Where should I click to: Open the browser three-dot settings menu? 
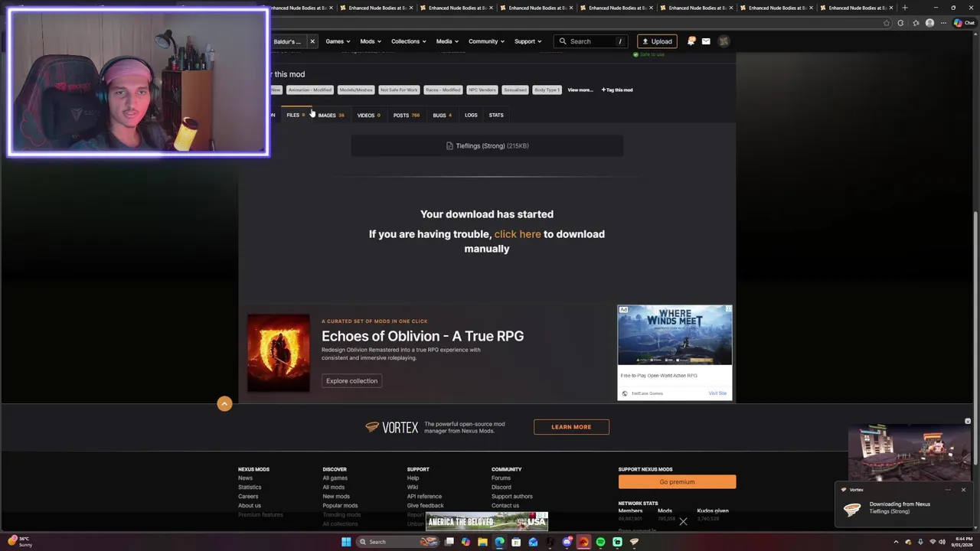pyautogui.click(x=943, y=23)
